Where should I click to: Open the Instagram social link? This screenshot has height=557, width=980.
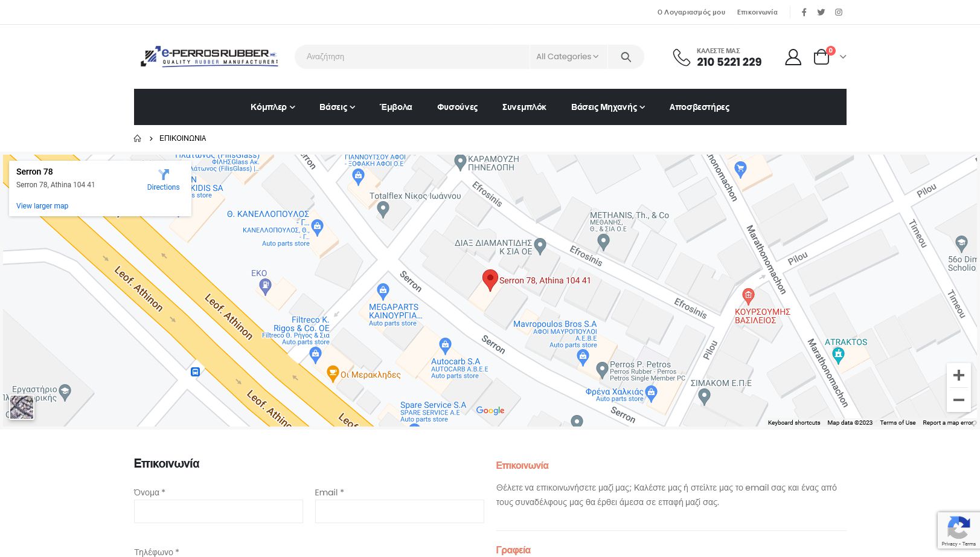tap(839, 12)
